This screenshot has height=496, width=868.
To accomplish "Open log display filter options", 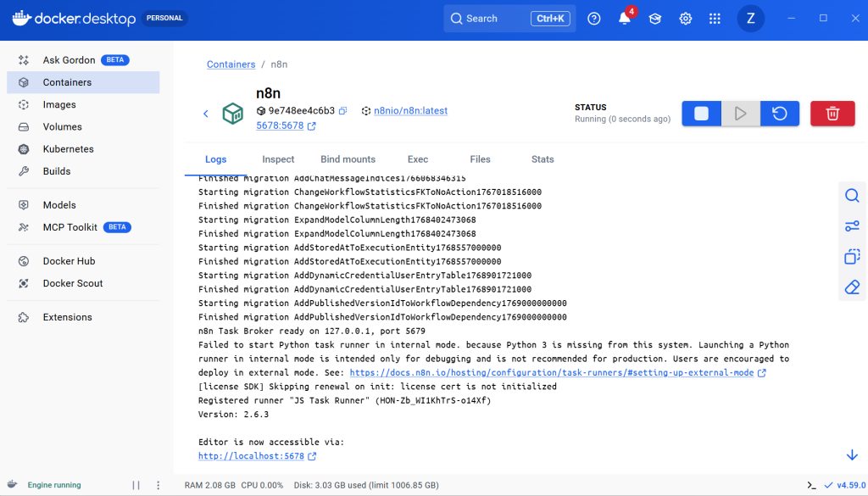I will [852, 226].
